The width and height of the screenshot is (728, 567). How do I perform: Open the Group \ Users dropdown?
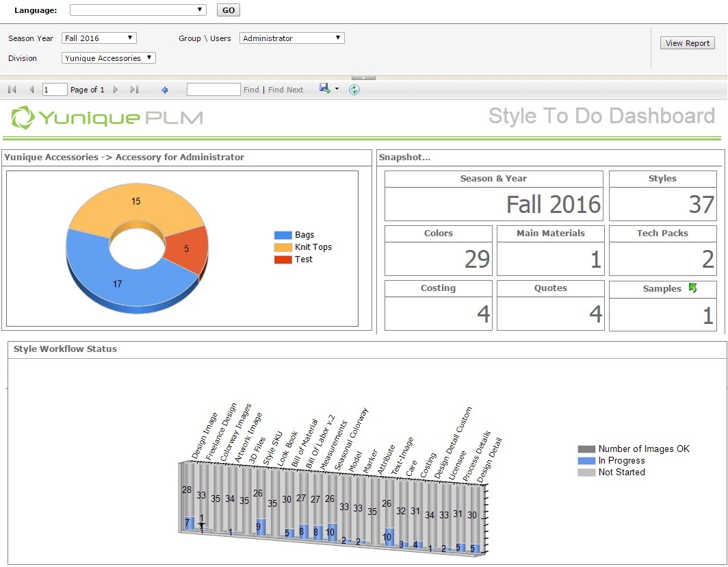[x=292, y=38]
